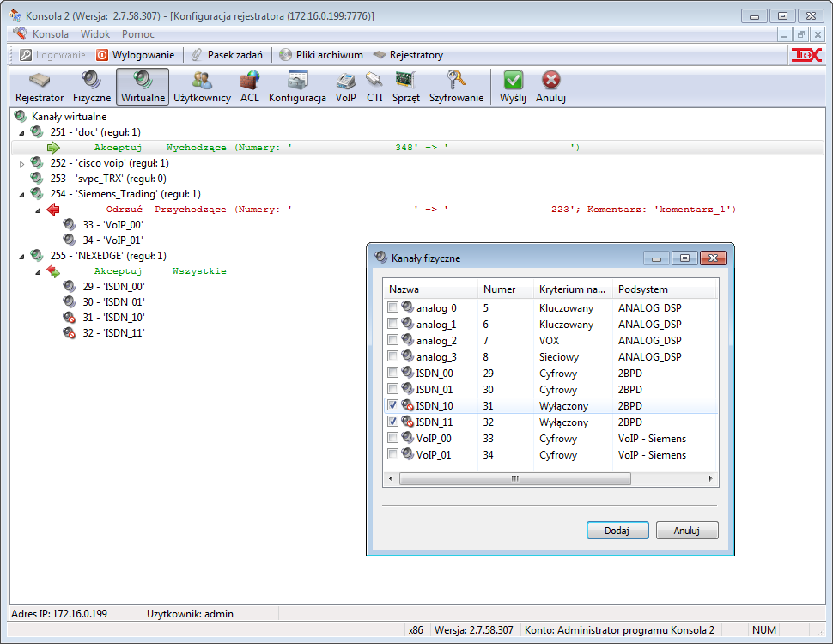833x644 pixels.
Task: Collapse the 254 - 'Siemens_Trading' node
Action: 21,195
